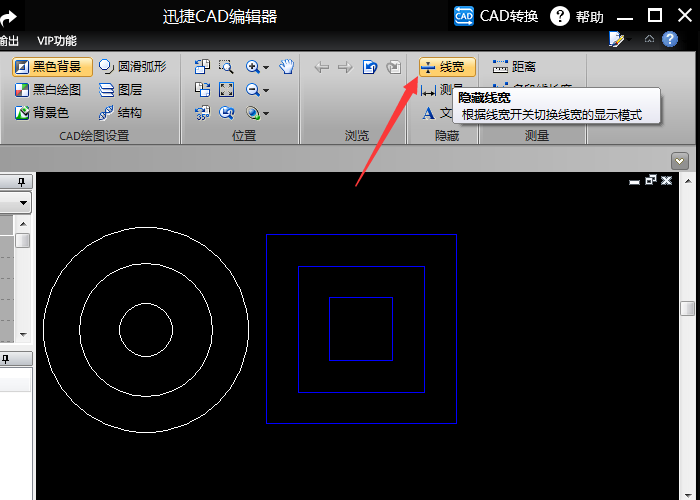Image resolution: width=700 pixels, height=500 pixels.
Task: Expand the zoom-out dropdown arrow
Action: click(x=266, y=91)
